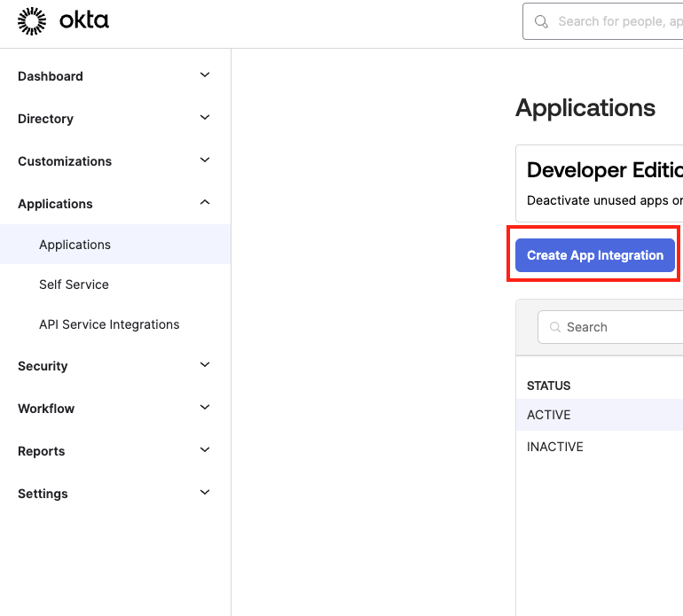The width and height of the screenshot is (683, 616).
Task: Expand the Reports section chevron
Action: point(205,449)
